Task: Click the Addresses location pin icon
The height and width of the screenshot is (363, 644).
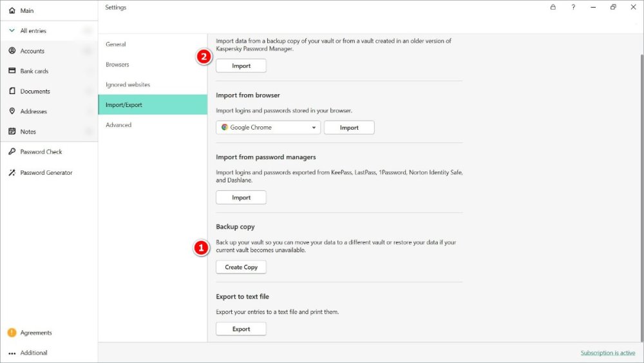Action: coord(12,112)
